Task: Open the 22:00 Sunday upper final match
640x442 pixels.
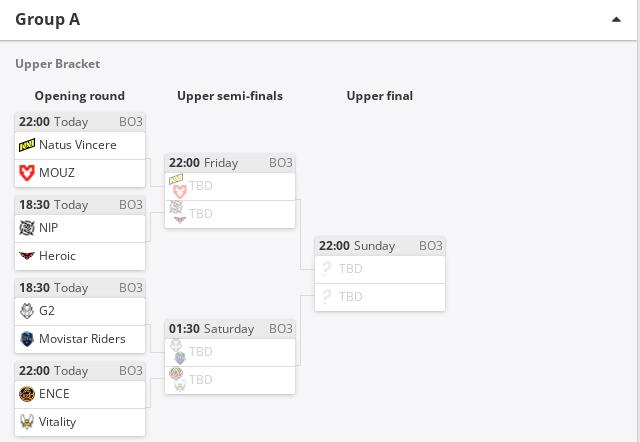Action: (380, 246)
